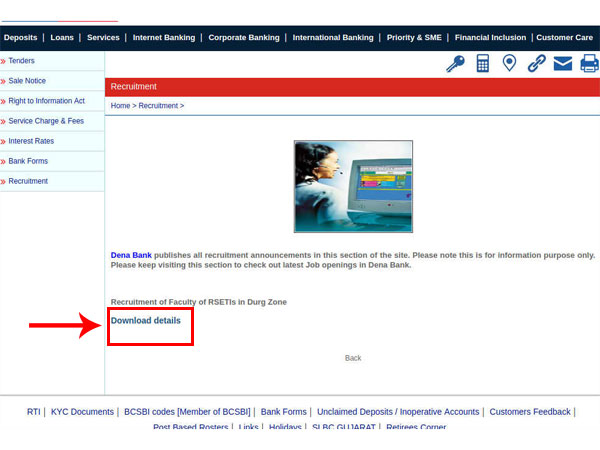The height and width of the screenshot is (450, 600).
Task: Click the chain link icon
Action: 536,63
